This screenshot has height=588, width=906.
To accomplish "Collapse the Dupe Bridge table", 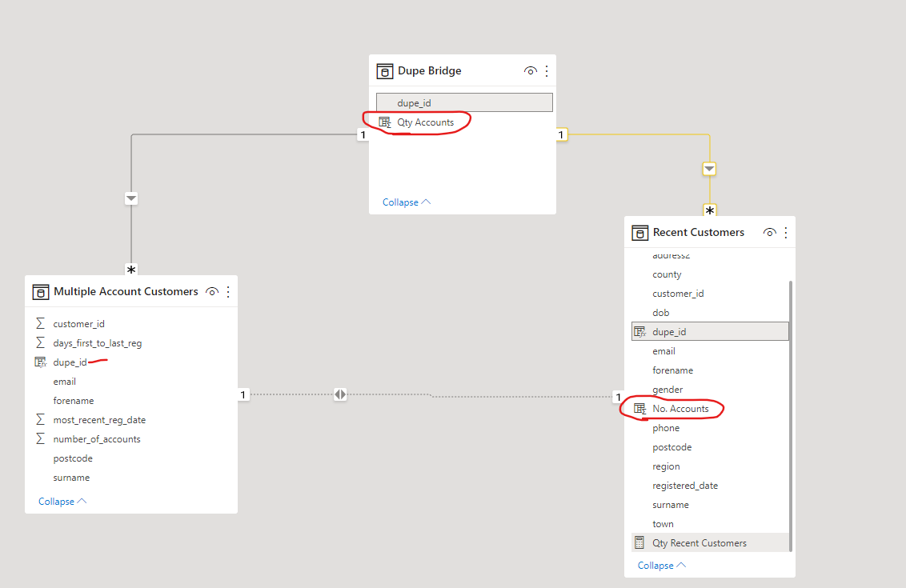I will (x=407, y=202).
